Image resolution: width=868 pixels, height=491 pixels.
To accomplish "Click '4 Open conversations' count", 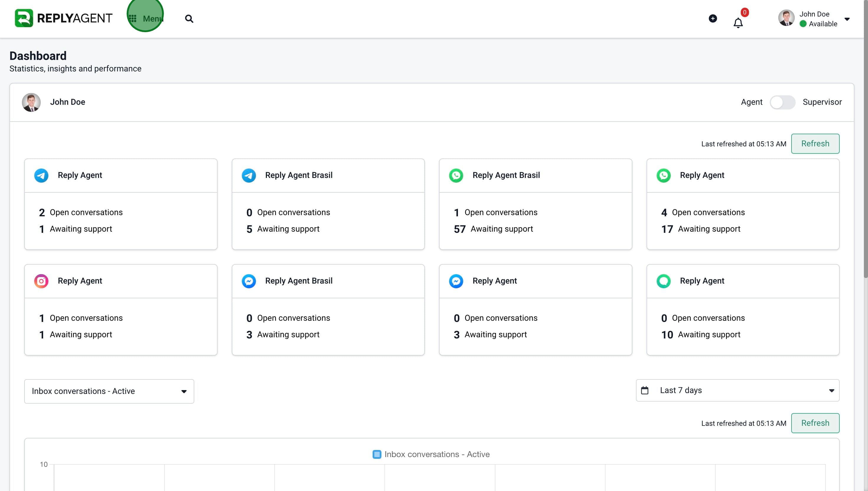I will 703,212.
